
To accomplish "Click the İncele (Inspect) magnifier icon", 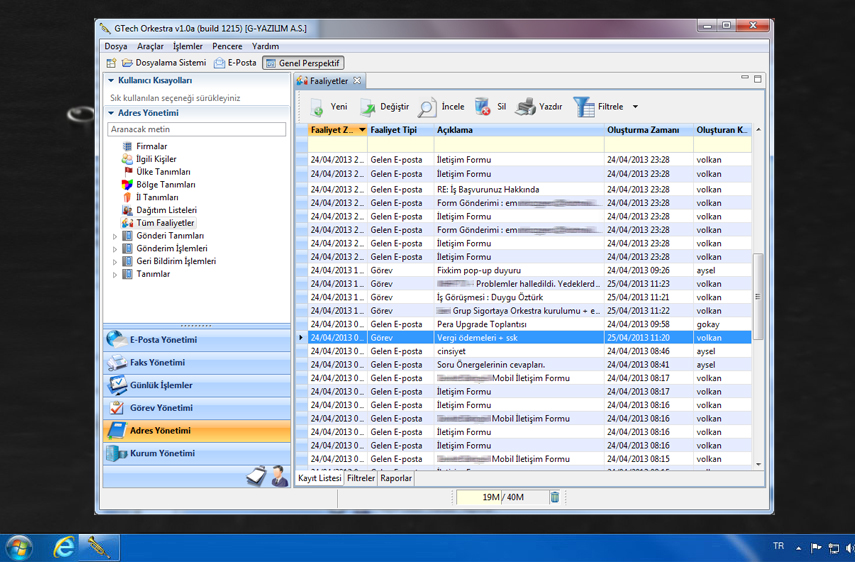I will click(427, 107).
